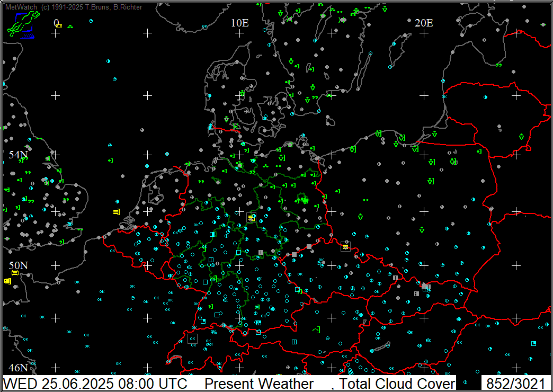The height and width of the screenshot is (392, 553).
Task: Select the green arc symbol in Austria
Action: click(x=316, y=330)
